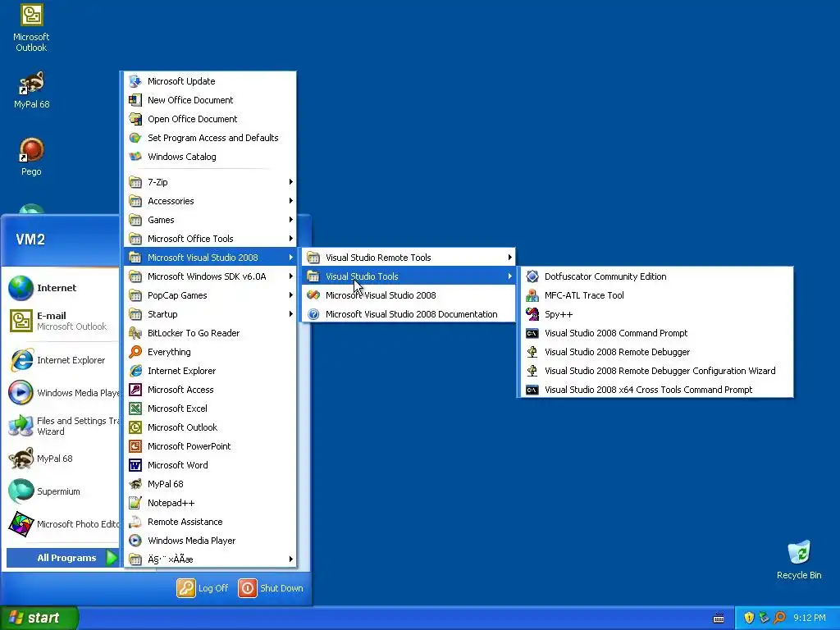Open Visual Studio 2008 Remote Debugger
Viewport: 840px width, 630px height.
(x=655, y=351)
